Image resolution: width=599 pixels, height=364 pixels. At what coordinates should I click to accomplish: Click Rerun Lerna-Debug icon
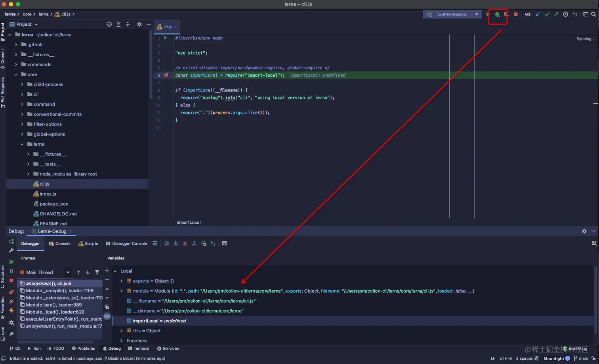click(x=11, y=241)
